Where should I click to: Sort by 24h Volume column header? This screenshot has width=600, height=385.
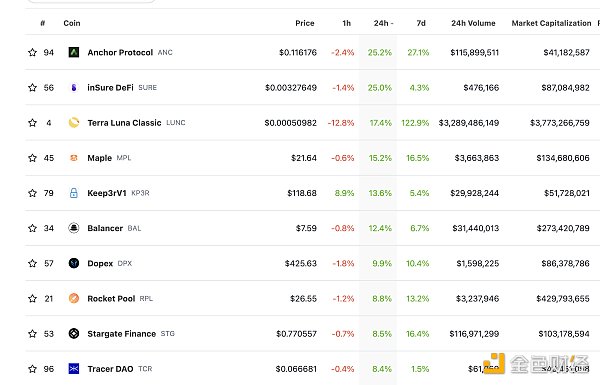tap(473, 23)
